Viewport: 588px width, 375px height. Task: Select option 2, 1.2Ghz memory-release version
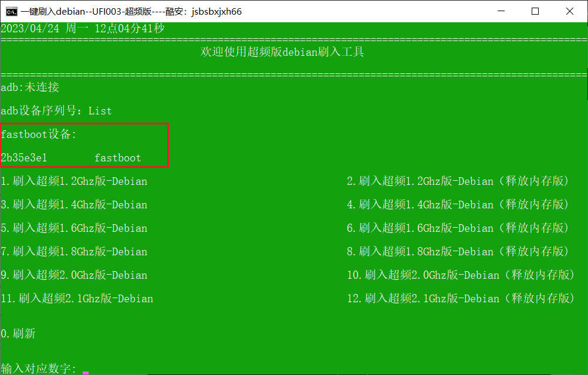pos(459,181)
